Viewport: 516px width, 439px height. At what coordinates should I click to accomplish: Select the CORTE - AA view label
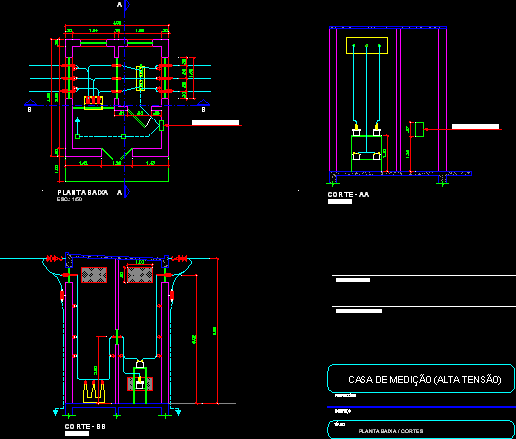(x=348, y=195)
